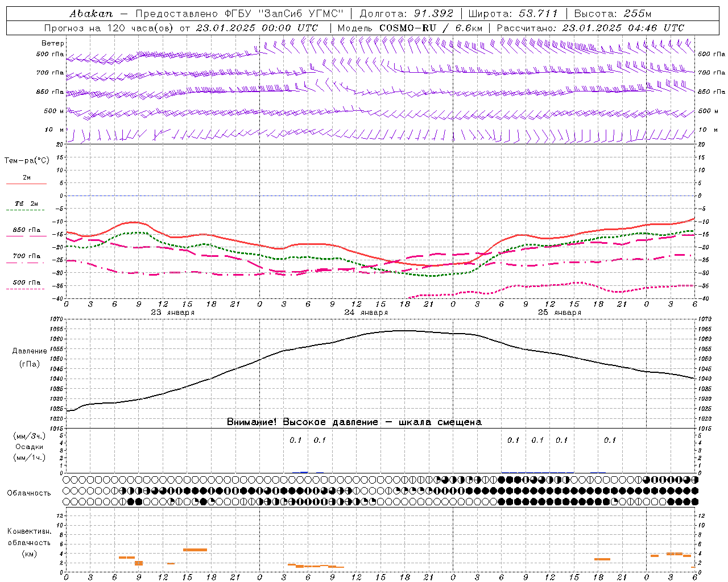Click the 'Внимание! Высокое давление — шкала смещена' warning
This screenshot has height=582, width=728.
(x=354, y=422)
